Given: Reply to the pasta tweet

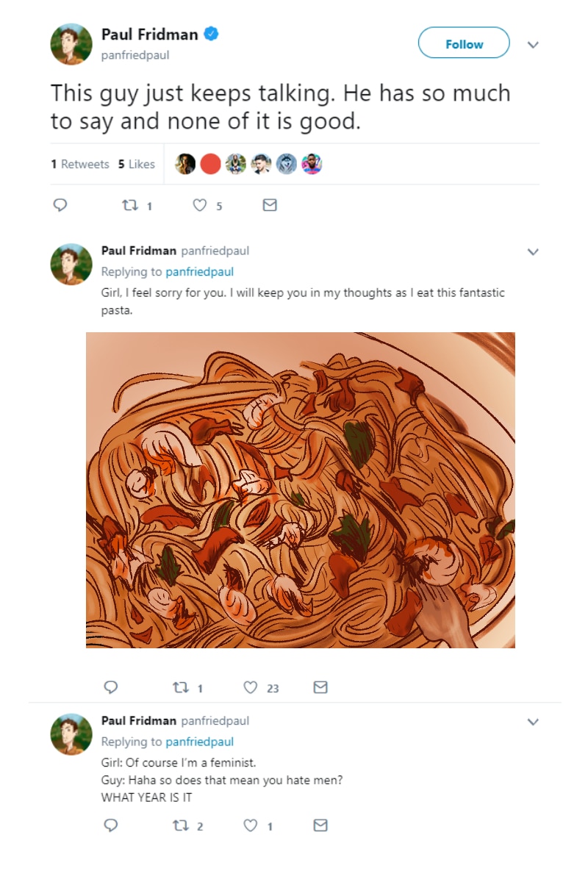Looking at the screenshot, I should point(111,687).
